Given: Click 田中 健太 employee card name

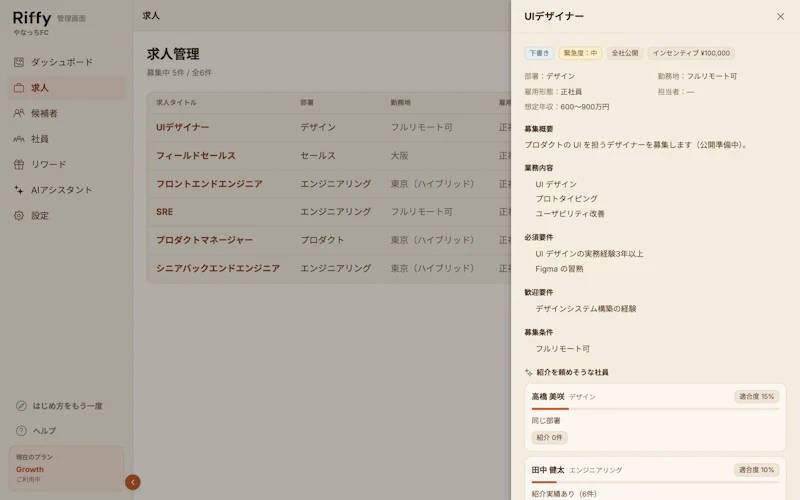Looking at the screenshot, I should 548,470.
